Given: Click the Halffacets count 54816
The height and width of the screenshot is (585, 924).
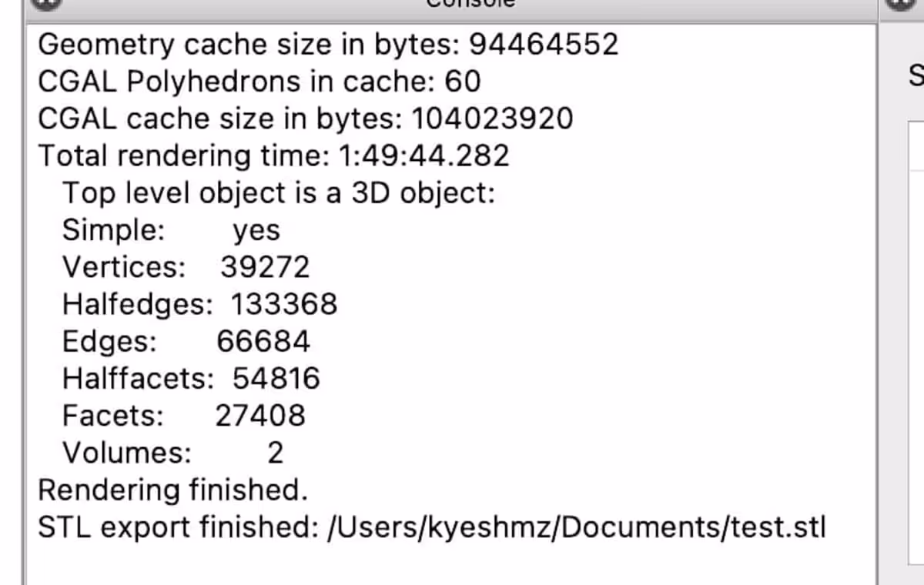Looking at the screenshot, I should point(276,378).
